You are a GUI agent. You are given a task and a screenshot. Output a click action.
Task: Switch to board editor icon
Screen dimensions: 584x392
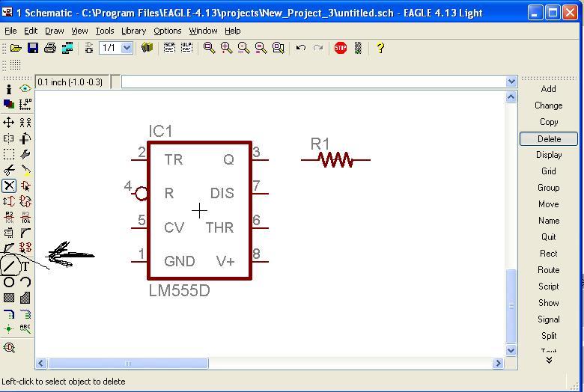pyautogui.click(x=89, y=48)
